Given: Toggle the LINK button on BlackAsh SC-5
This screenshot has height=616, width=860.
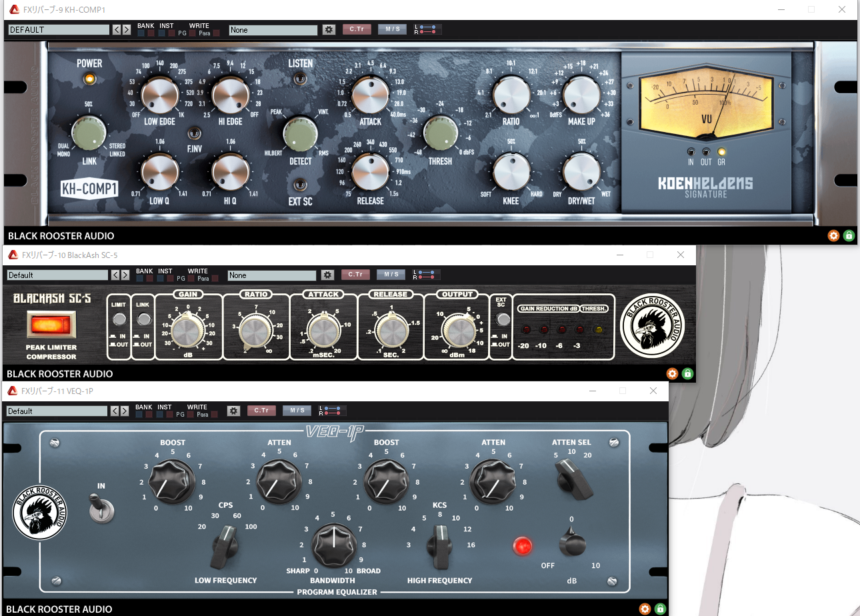Looking at the screenshot, I should pos(143,319).
